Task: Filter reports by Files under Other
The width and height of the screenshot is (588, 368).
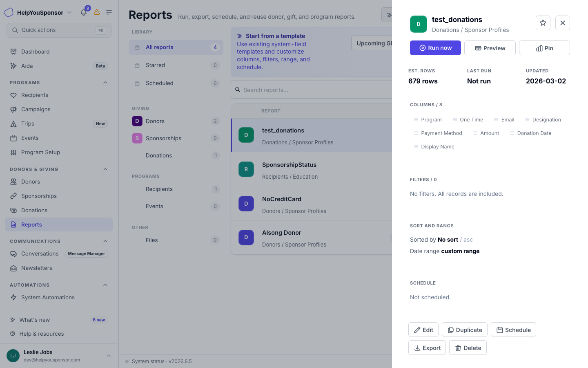Action: [x=176, y=240]
